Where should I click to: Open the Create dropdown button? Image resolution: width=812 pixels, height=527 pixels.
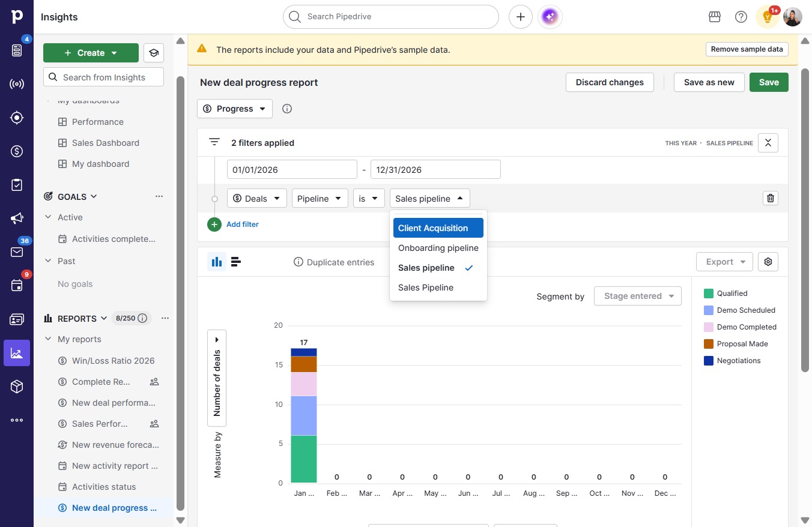(91, 53)
